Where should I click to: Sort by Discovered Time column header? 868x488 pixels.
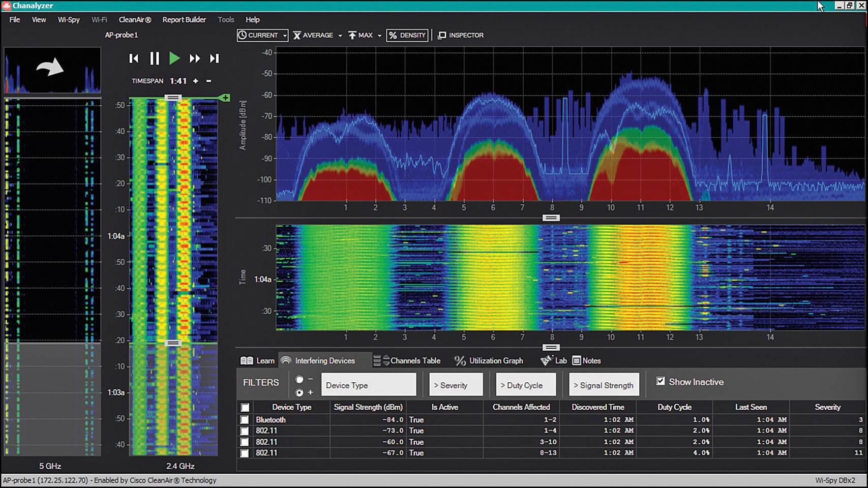(597, 407)
